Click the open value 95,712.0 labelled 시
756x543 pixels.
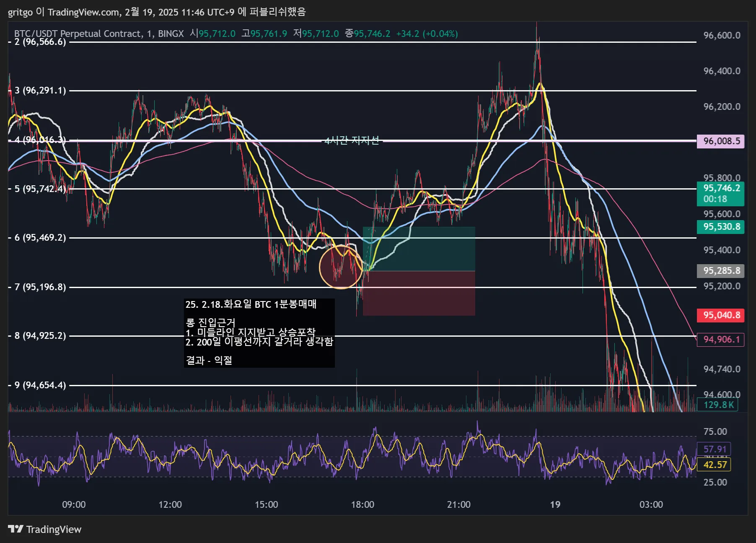[x=217, y=34]
